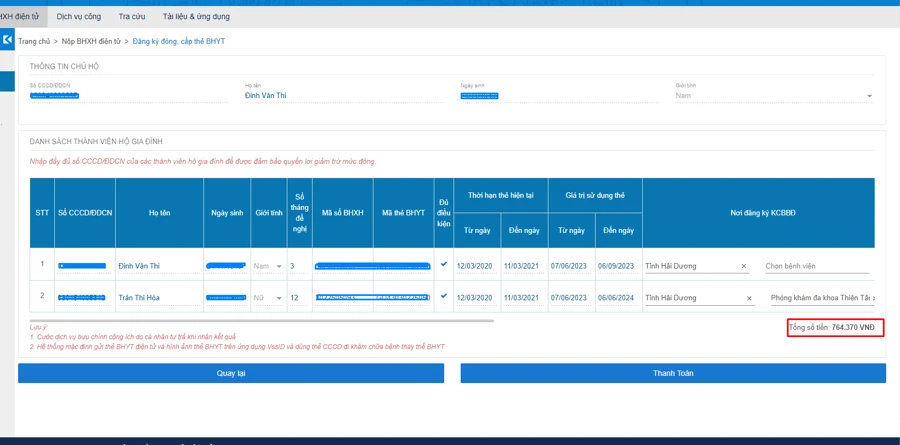Screen dimensions: 900x445
Task: Click the Chọn bệnh viện hospital field
Action: (815, 267)
